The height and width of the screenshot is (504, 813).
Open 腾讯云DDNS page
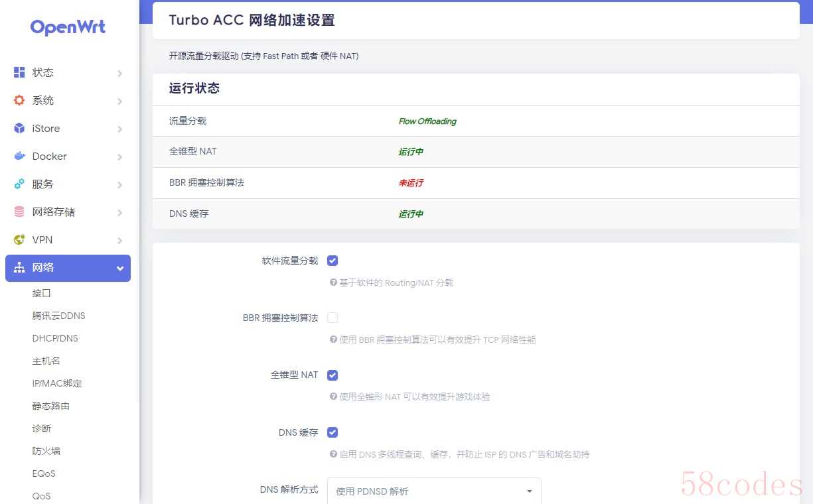(58, 316)
